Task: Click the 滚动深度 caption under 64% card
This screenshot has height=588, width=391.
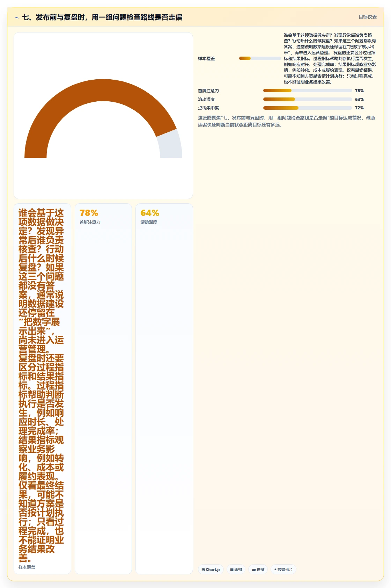Action: pos(149,222)
